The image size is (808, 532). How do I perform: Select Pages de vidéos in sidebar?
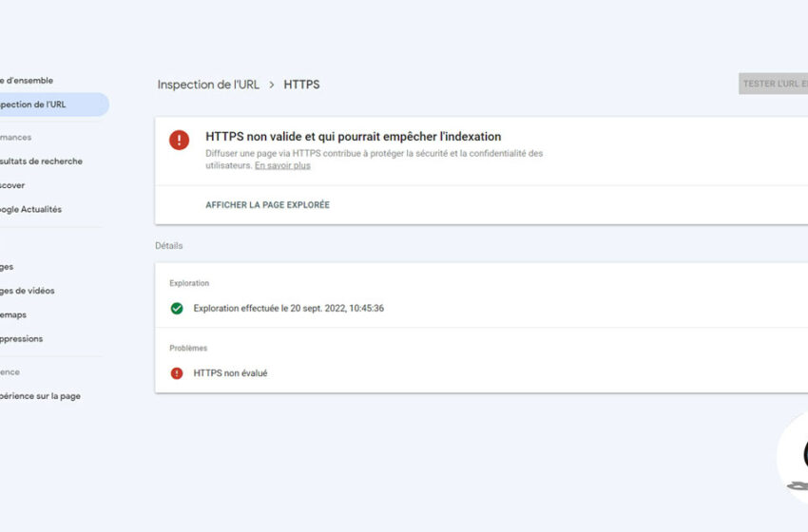click(29, 291)
